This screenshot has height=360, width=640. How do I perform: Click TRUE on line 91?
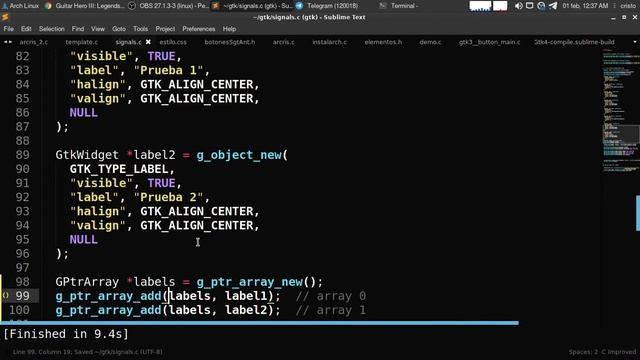coord(161,183)
